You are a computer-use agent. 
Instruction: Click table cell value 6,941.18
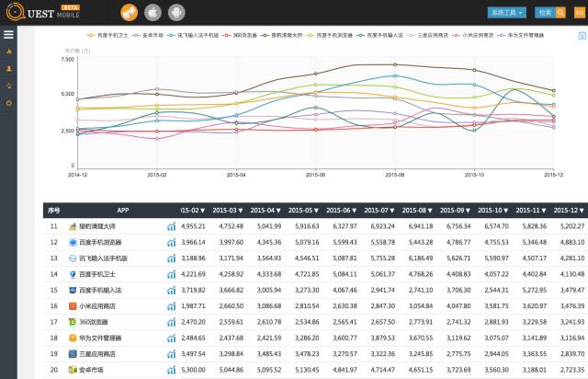(421, 226)
